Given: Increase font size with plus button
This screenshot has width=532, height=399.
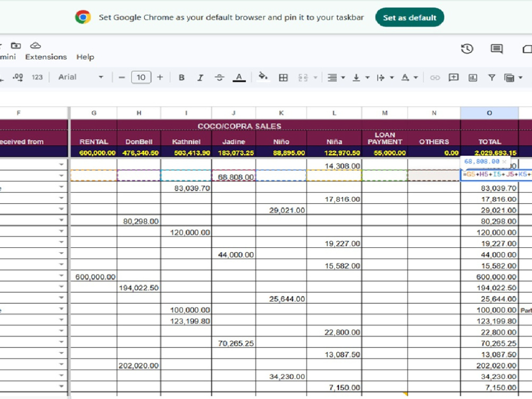Looking at the screenshot, I should tap(160, 77).
